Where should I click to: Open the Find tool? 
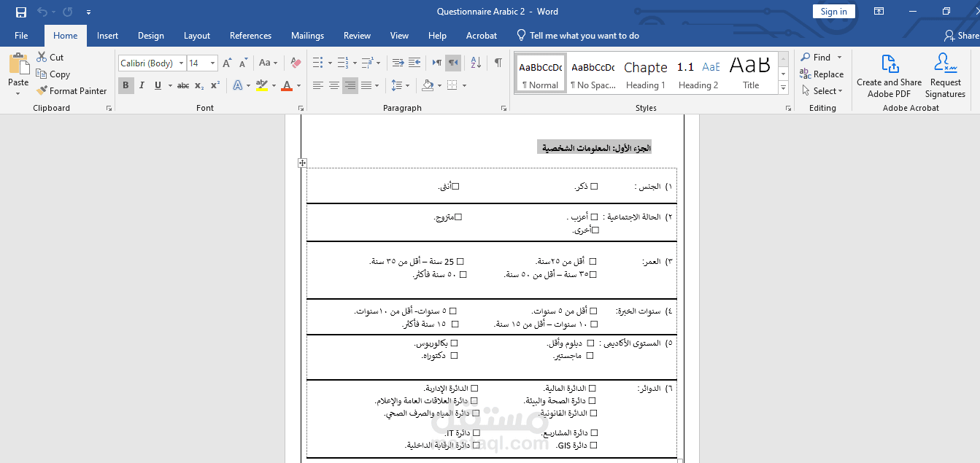pos(816,57)
